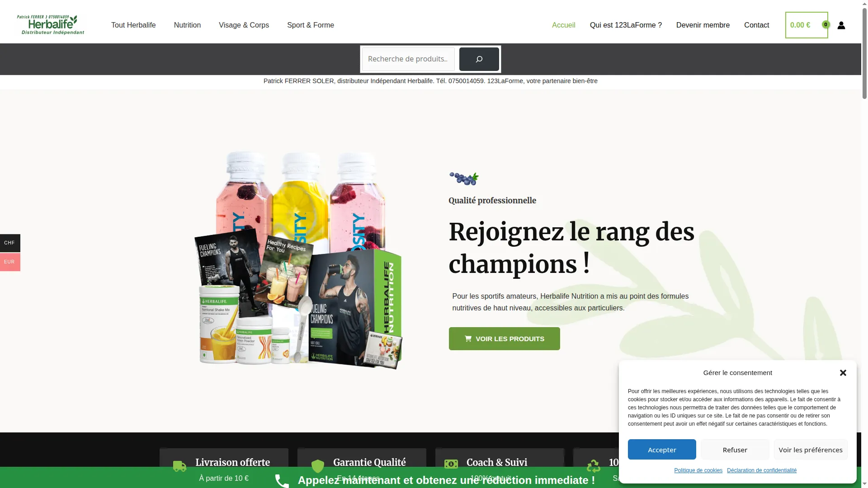Image resolution: width=868 pixels, height=488 pixels.
Task: Open the Nutrition menu
Action: pyautogui.click(x=187, y=25)
